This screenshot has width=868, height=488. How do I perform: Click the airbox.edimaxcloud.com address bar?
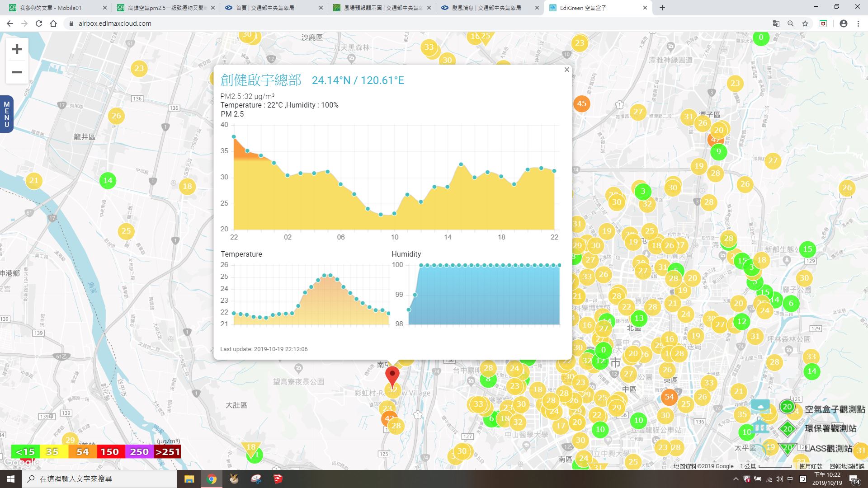pos(416,23)
